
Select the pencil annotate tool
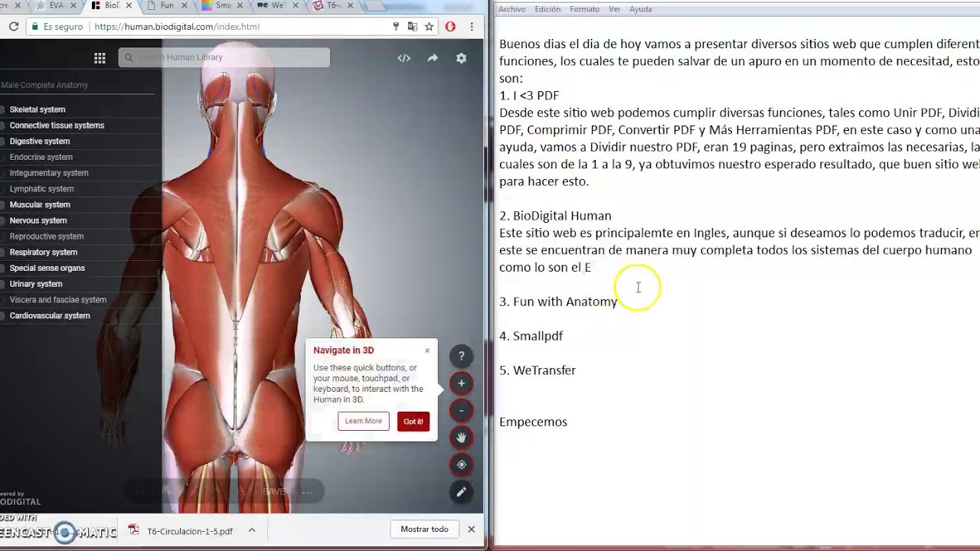[x=461, y=492]
